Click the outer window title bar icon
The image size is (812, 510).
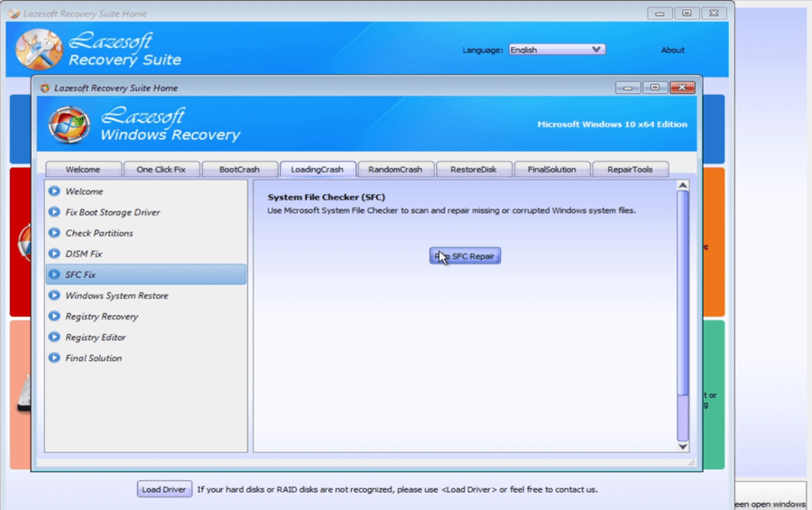(14, 14)
